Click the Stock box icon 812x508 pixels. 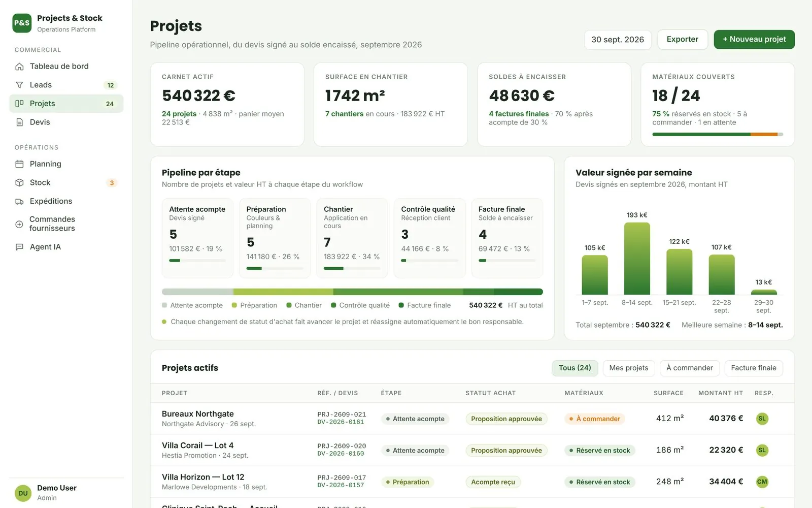click(19, 182)
